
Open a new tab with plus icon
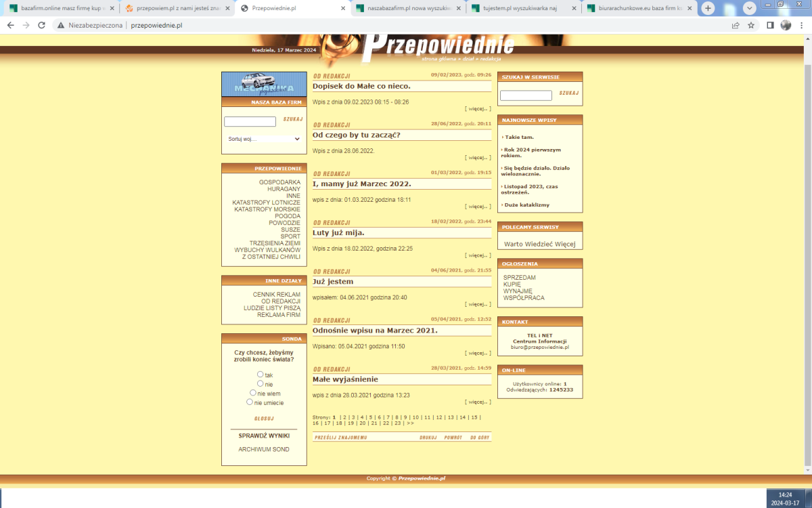(708, 8)
